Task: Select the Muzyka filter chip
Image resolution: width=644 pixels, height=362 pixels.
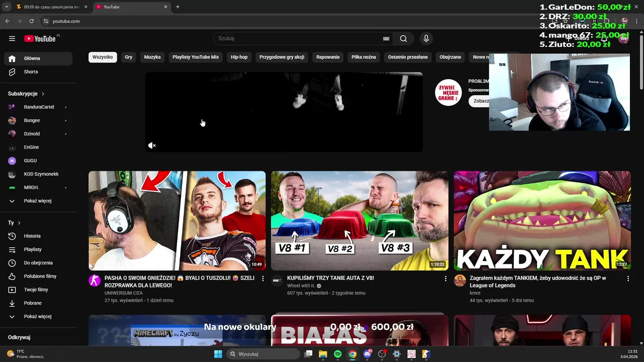Action: pyautogui.click(x=152, y=57)
